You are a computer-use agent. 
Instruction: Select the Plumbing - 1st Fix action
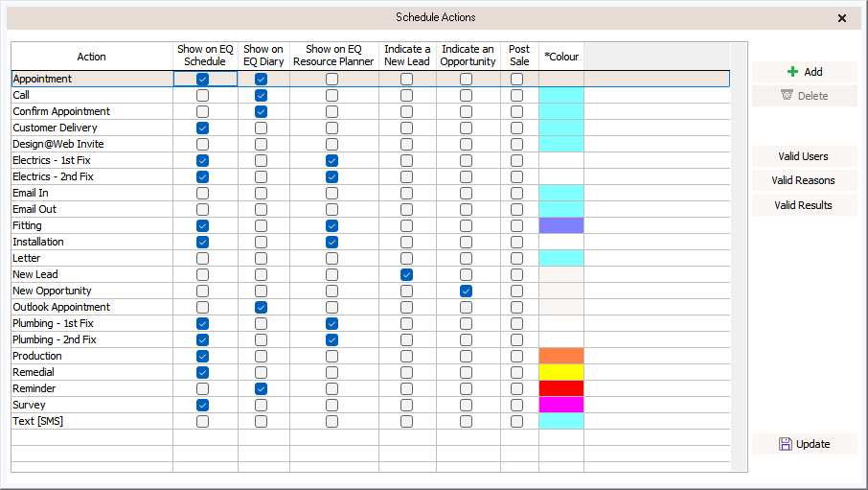(53, 324)
